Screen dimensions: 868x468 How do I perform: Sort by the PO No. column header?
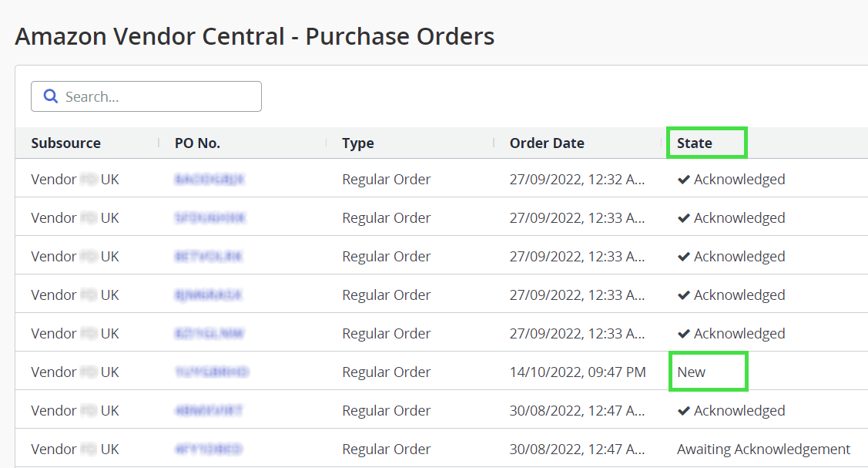pyautogui.click(x=197, y=143)
